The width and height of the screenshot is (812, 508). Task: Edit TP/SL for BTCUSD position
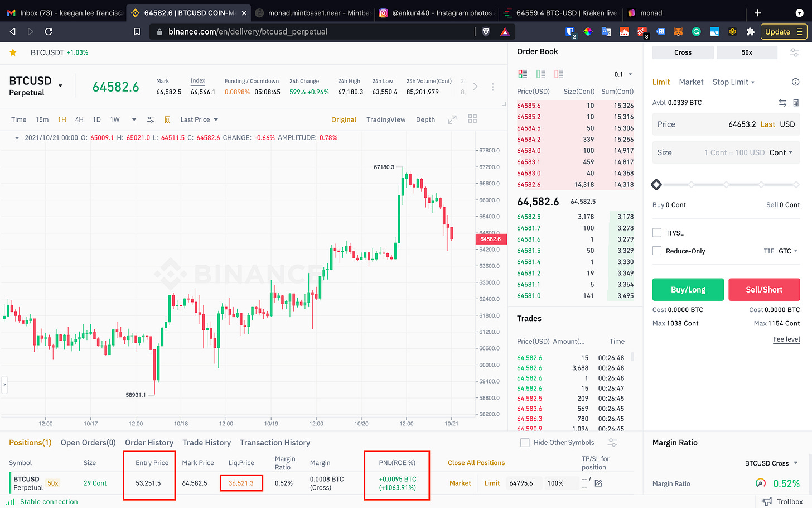[598, 483]
